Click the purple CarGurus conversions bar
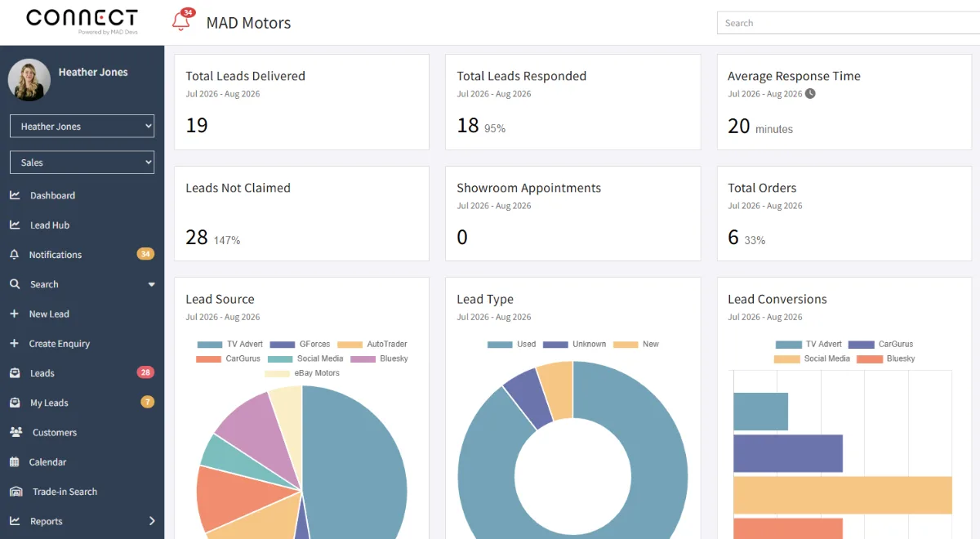Screen dimensions: 980x539 pyautogui.click(x=788, y=453)
